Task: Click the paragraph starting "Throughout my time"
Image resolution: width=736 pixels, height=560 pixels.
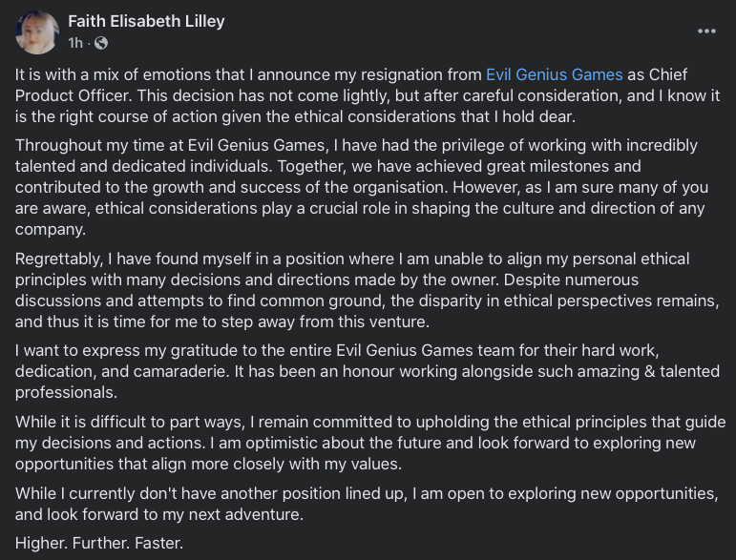Action: [362, 187]
